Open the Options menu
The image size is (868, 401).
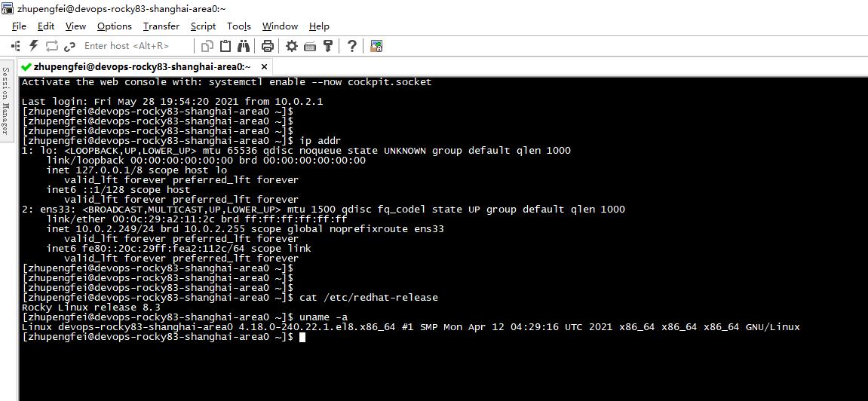[115, 26]
